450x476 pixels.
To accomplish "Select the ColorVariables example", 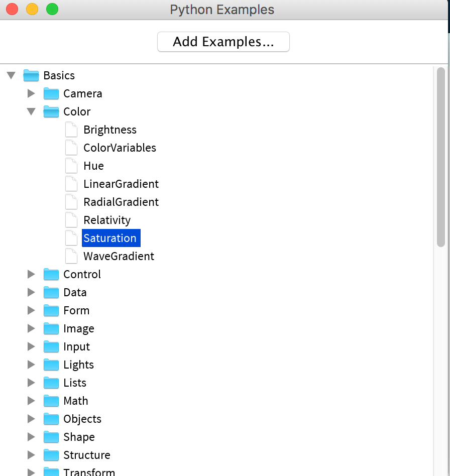I will point(120,148).
